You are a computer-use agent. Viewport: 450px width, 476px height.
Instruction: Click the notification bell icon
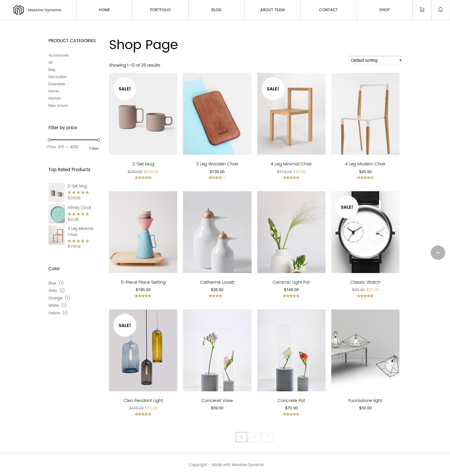point(441,10)
